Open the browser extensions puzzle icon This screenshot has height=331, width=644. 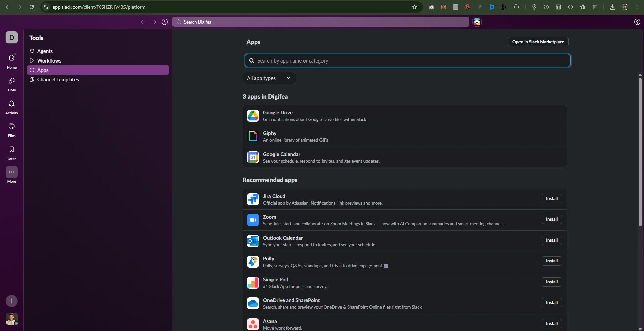[x=516, y=7]
